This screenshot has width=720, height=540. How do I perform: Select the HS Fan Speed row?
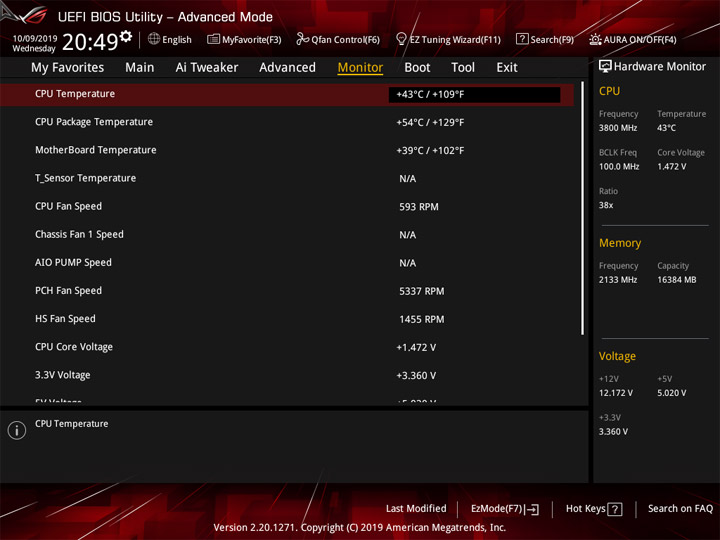click(287, 319)
